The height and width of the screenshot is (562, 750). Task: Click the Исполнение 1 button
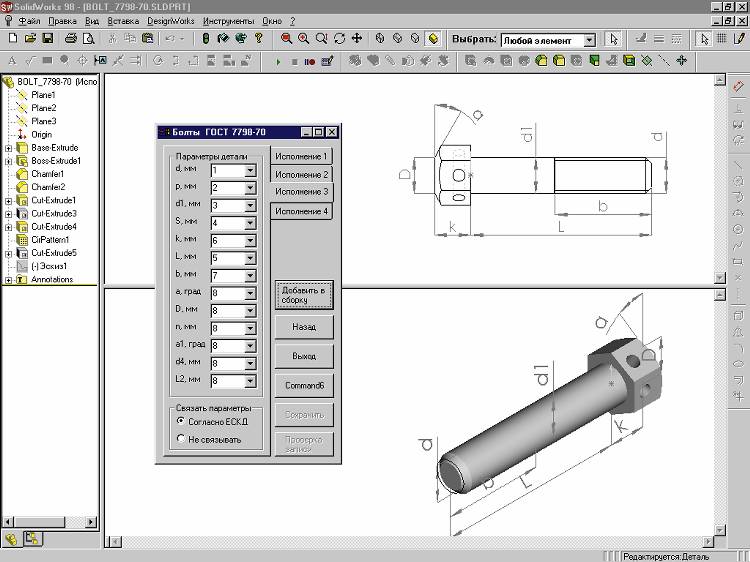(x=301, y=156)
